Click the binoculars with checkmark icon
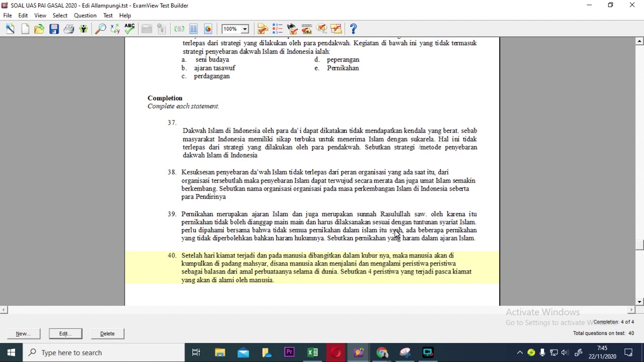Viewport: 644px width, 362px height. click(292, 29)
